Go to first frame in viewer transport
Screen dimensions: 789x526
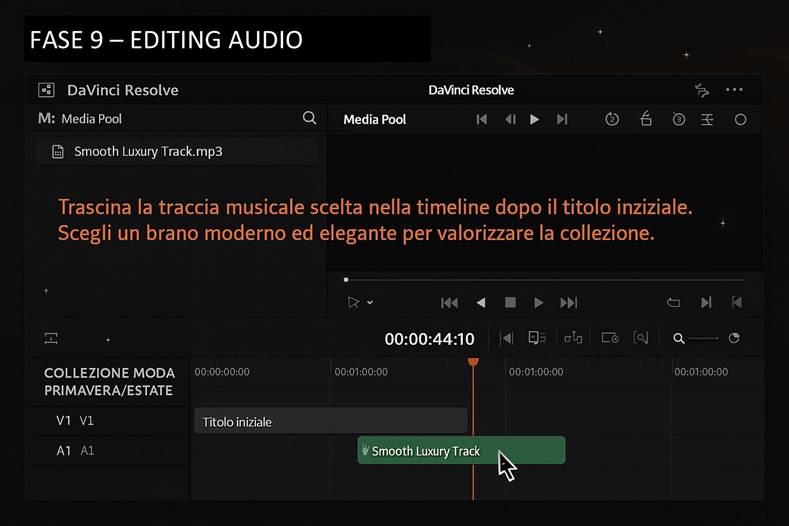(x=449, y=303)
